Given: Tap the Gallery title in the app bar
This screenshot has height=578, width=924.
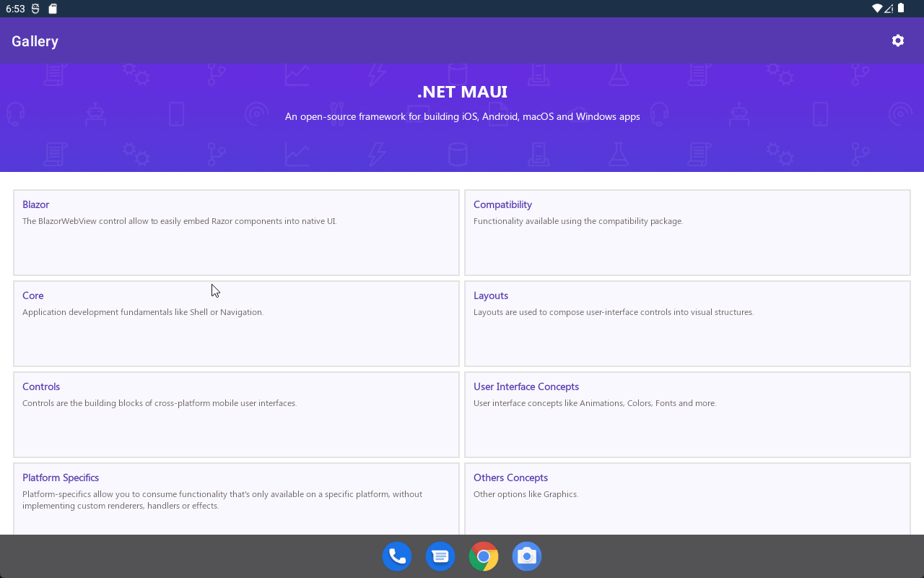Looking at the screenshot, I should [x=35, y=40].
